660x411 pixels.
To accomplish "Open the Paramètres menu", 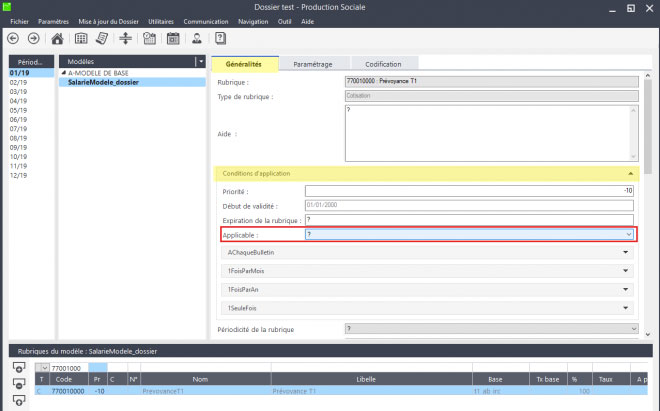I will coord(53,21).
